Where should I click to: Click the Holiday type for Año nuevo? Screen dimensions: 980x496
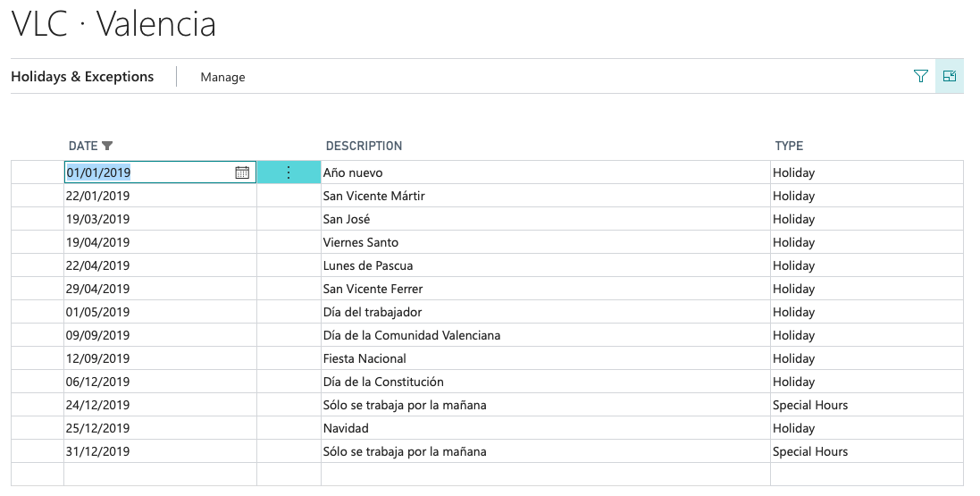click(793, 172)
